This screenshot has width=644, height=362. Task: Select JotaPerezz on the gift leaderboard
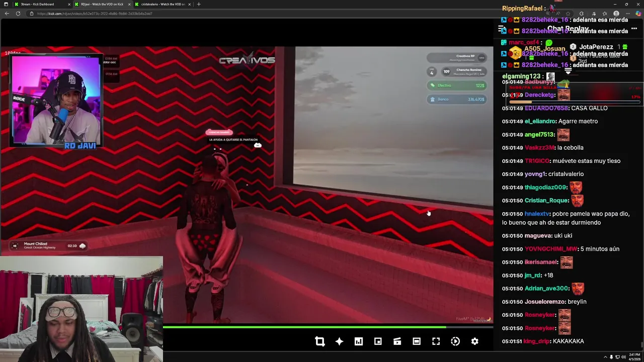click(596, 47)
